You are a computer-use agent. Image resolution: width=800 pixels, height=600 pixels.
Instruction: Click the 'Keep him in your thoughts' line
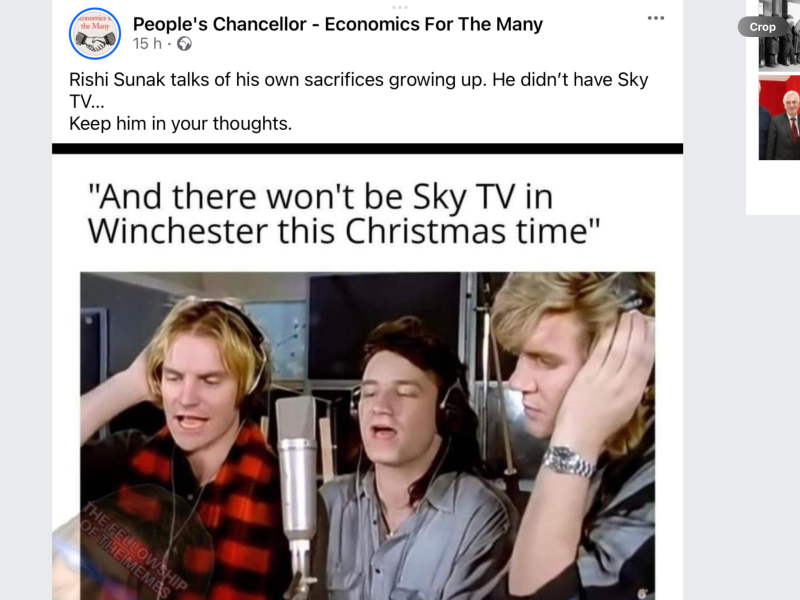click(181, 123)
